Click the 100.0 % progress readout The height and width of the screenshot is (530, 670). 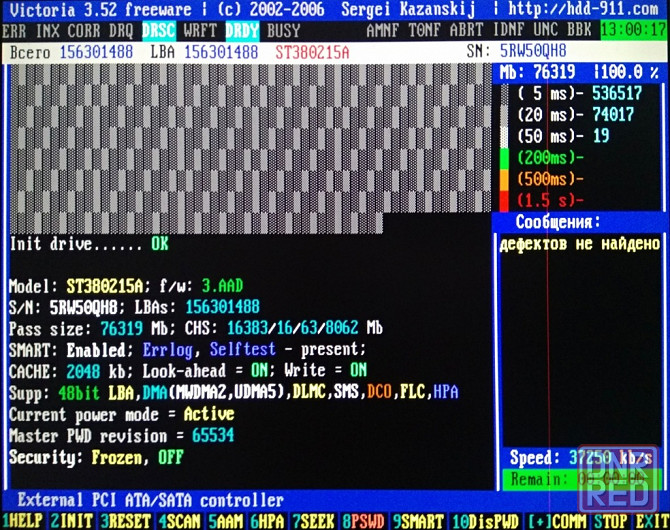tap(629, 72)
